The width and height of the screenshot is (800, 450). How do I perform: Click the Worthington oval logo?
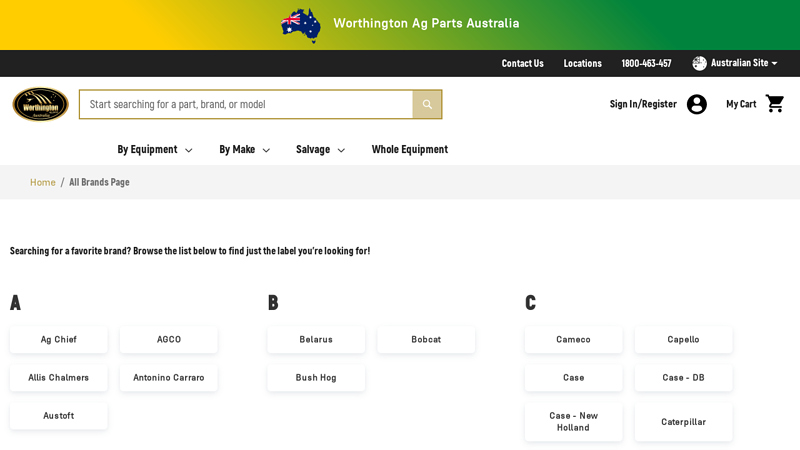(x=40, y=105)
